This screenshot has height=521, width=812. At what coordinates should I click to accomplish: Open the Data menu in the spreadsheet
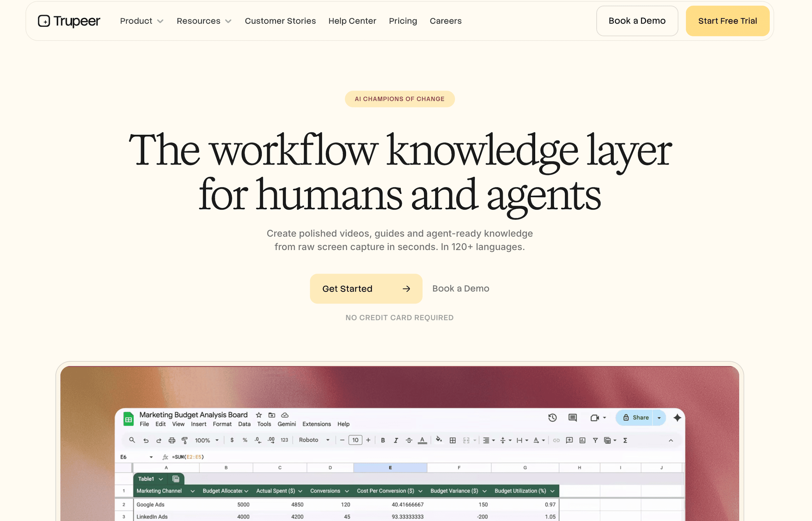244,424
